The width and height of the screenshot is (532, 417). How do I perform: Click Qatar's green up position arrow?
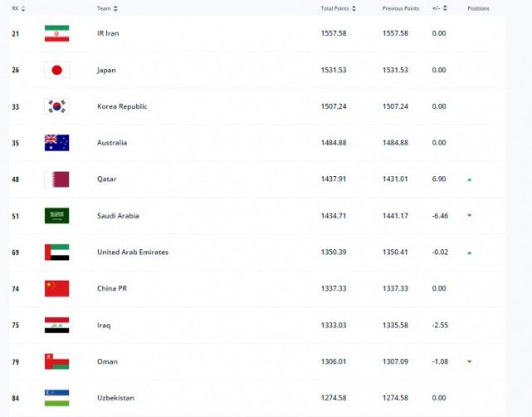[x=470, y=179]
